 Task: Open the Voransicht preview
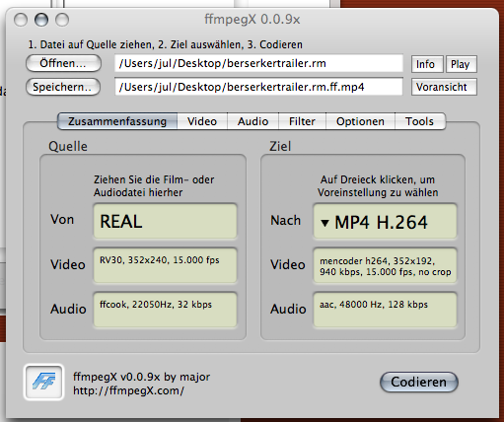point(444,87)
